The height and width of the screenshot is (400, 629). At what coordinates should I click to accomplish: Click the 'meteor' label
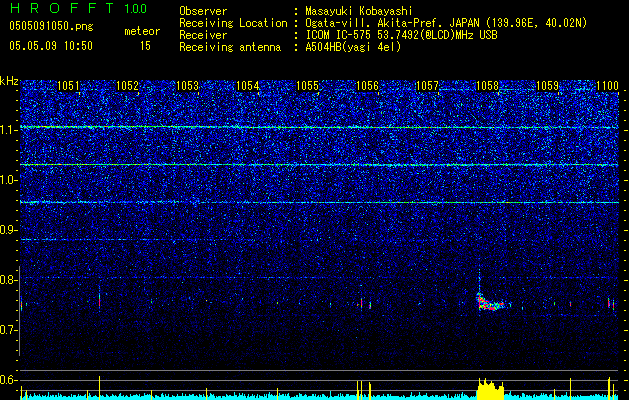[142, 31]
